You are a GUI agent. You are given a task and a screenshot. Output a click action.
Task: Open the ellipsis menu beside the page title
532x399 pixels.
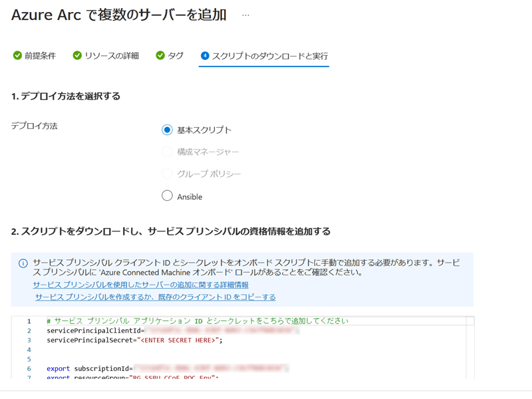pyautogui.click(x=245, y=15)
